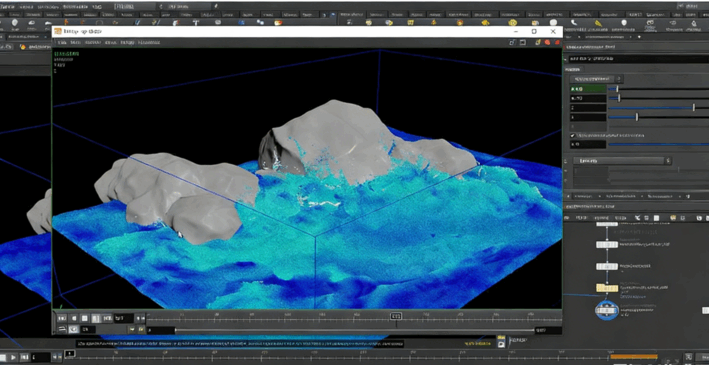Image resolution: width=709 pixels, height=365 pixels.
Task: Select the yellow feather shelf tool icon
Action: coord(598,23)
